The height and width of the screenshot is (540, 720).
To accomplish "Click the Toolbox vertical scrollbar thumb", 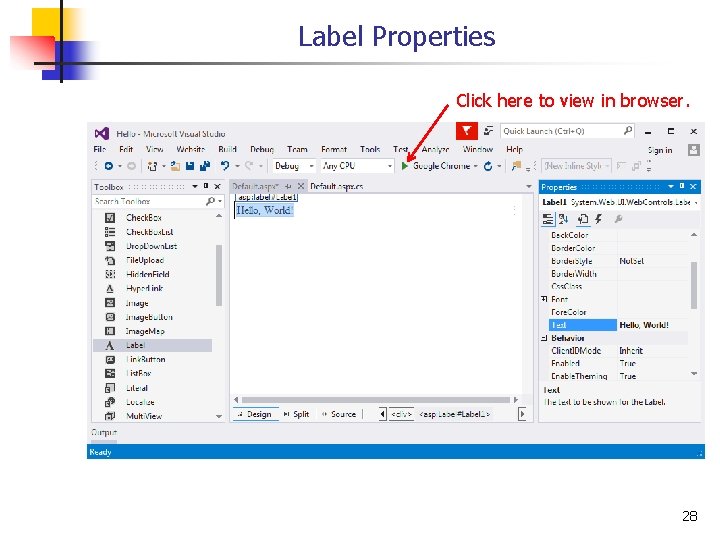I will click(x=219, y=275).
